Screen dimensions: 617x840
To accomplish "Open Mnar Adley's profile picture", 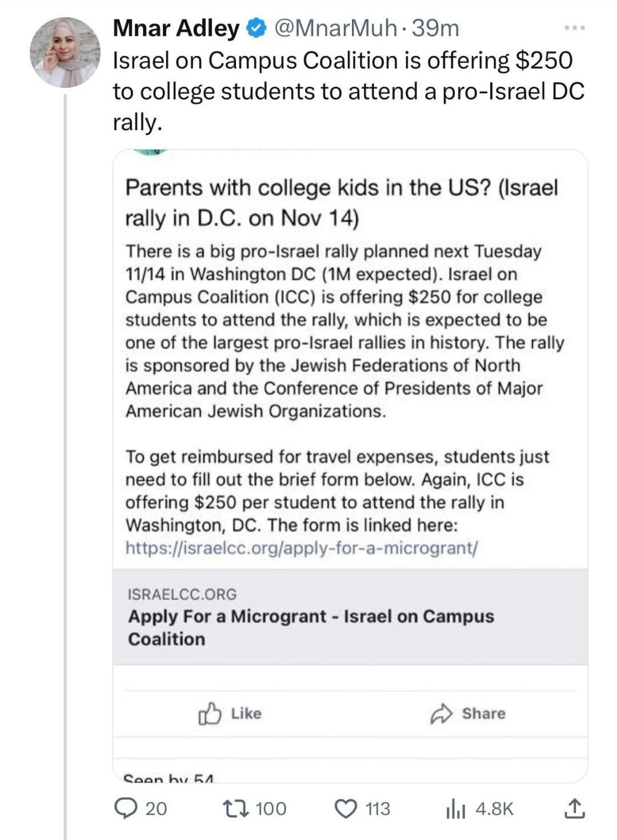I will point(65,52).
